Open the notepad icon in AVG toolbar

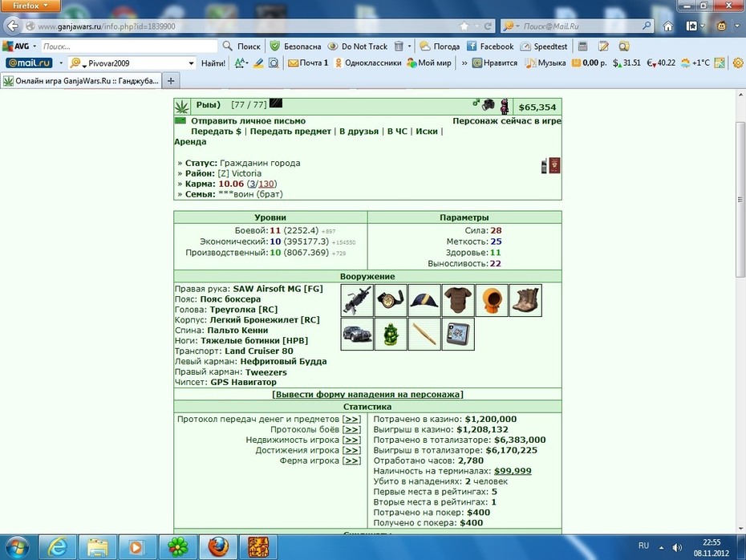pyautogui.click(x=603, y=47)
